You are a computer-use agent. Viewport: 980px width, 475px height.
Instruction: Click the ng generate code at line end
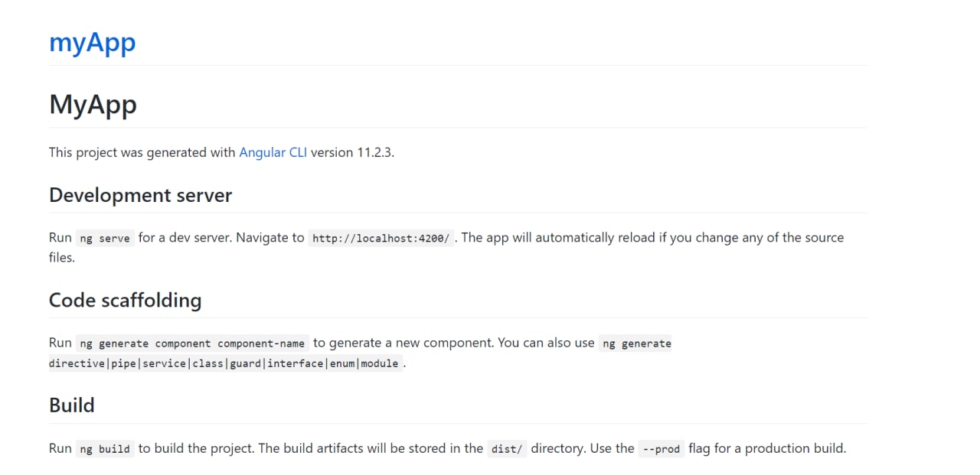[x=637, y=343]
